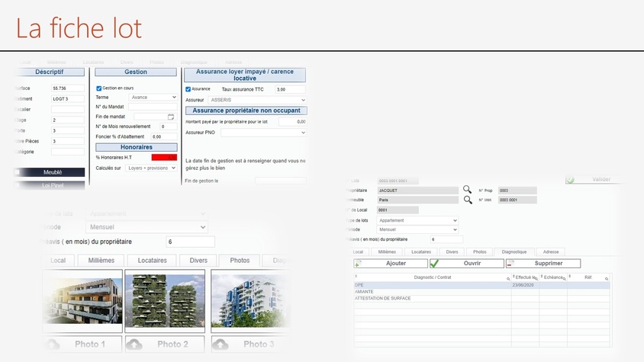Viewport: 644px width, 362px height.
Task: Click the Foncier % d'Abattement field
Action: pos(164,136)
